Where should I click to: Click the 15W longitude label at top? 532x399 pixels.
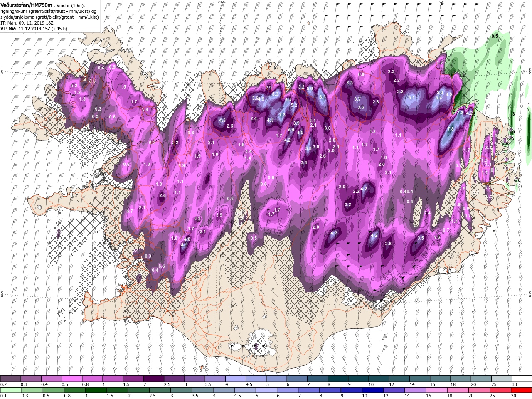(x=440, y=2)
